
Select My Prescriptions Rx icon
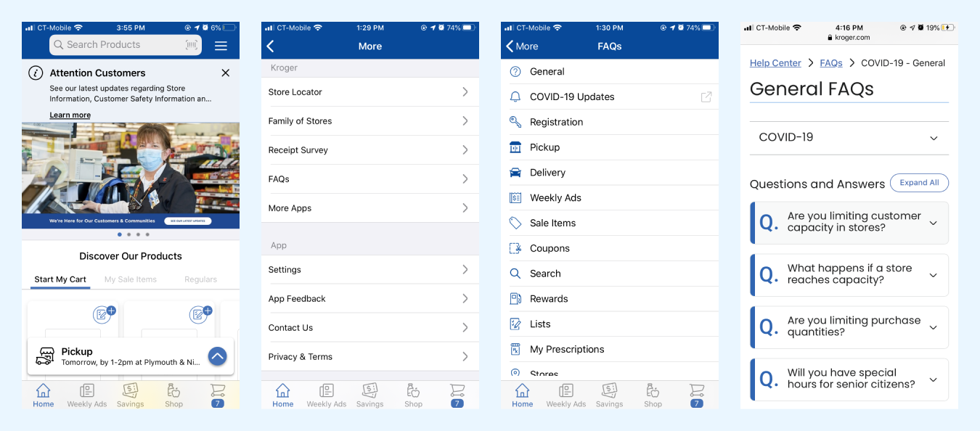515,349
